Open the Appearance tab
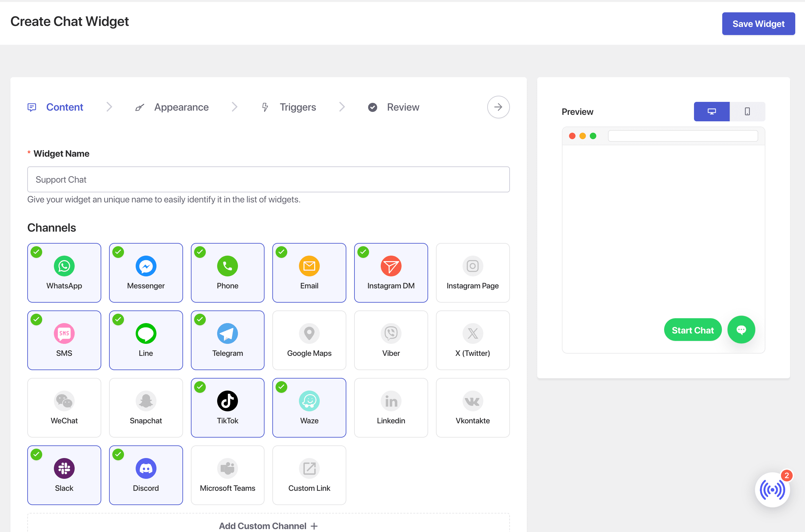805x532 pixels. [x=181, y=107]
